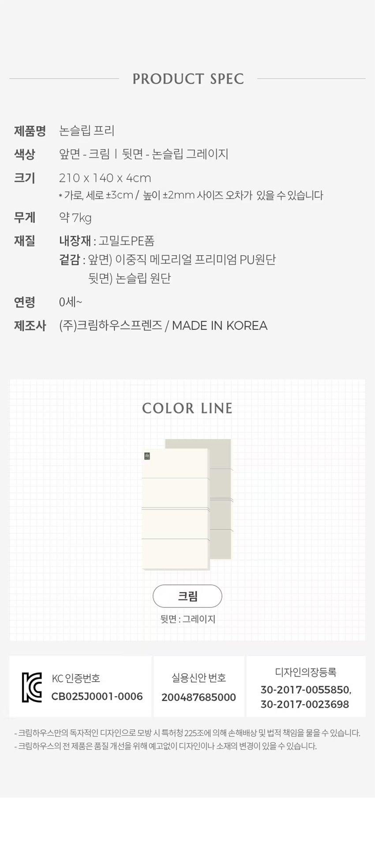Click the 제품명 label
The width and height of the screenshot is (375, 868).
(30, 131)
